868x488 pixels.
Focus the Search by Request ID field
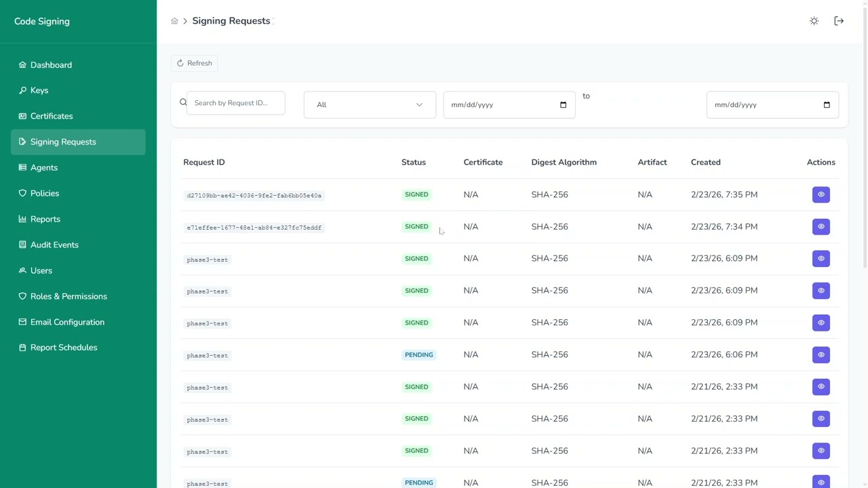(236, 103)
